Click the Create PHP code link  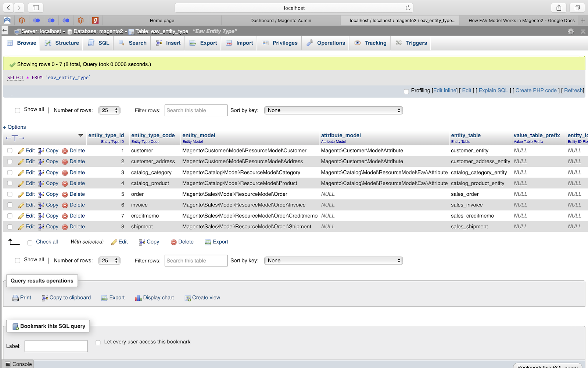pyautogui.click(x=536, y=91)
